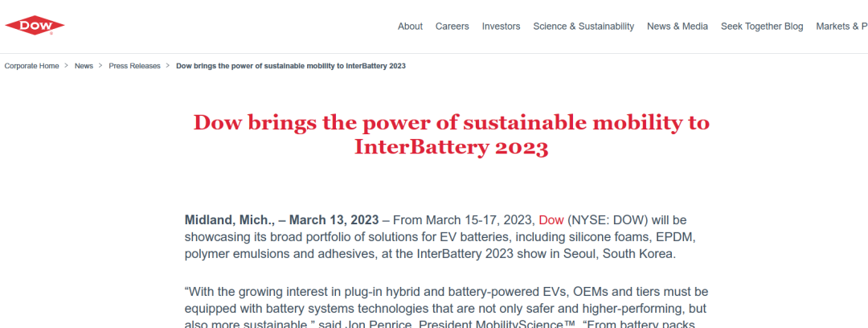Visit the Seek Together Blog
The image size is (868, 328).
pyautogui.click(x=762, y=26)
